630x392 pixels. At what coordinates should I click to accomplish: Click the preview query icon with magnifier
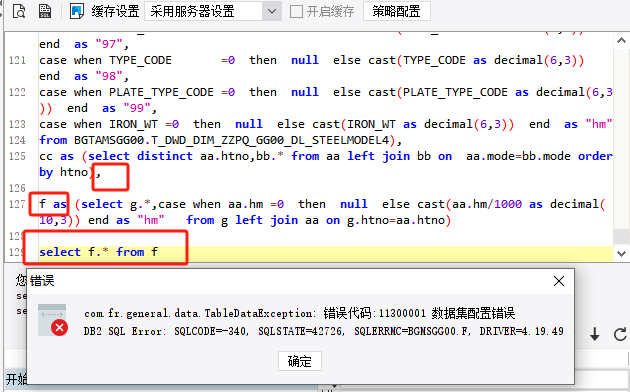19,11
